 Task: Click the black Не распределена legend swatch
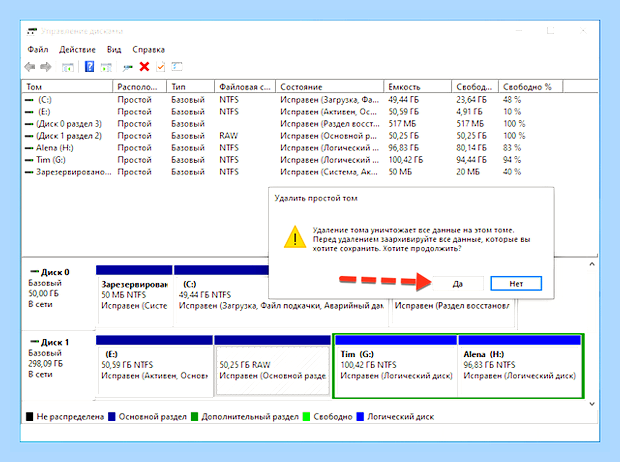pos(29,417)
